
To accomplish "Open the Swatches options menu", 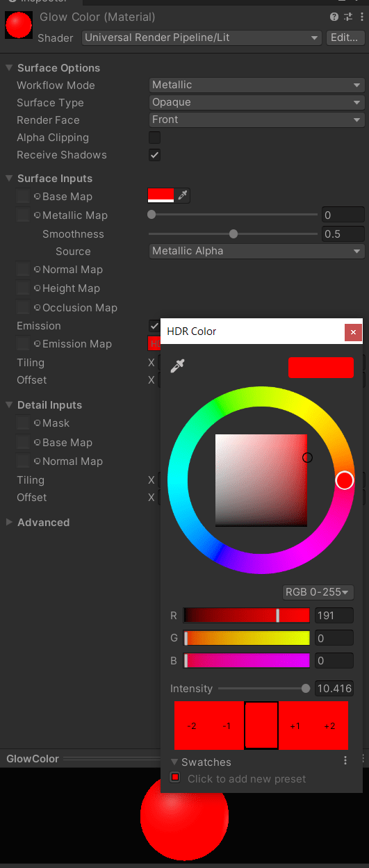I will pos(345,761).
